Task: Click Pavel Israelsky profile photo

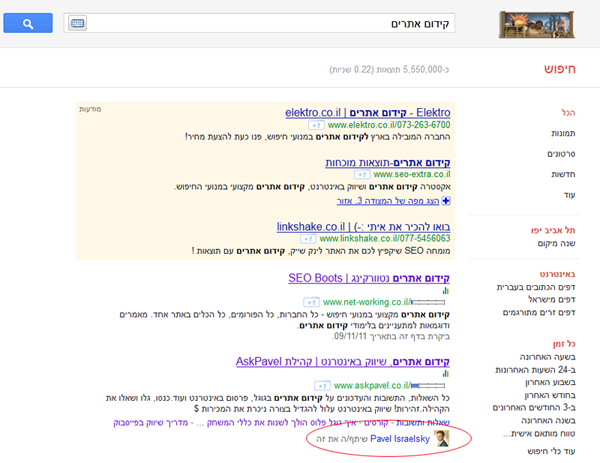Action: click(x=443, y=438)
